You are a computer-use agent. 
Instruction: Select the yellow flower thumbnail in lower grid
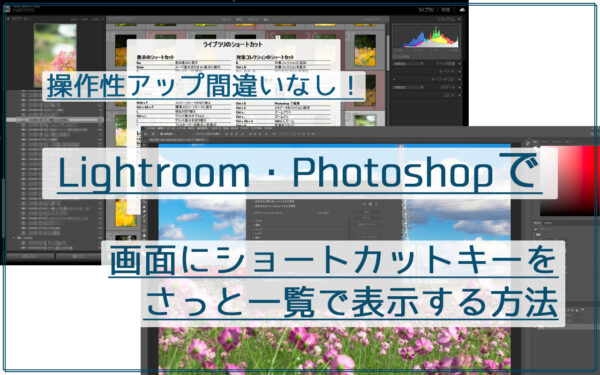coord(125,213)
